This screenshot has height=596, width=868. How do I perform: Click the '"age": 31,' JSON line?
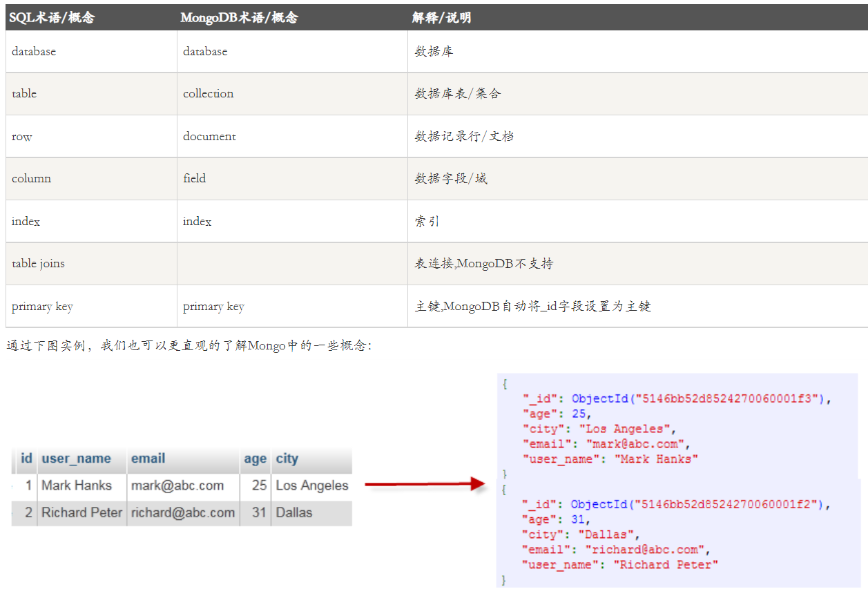pos(557,519)
